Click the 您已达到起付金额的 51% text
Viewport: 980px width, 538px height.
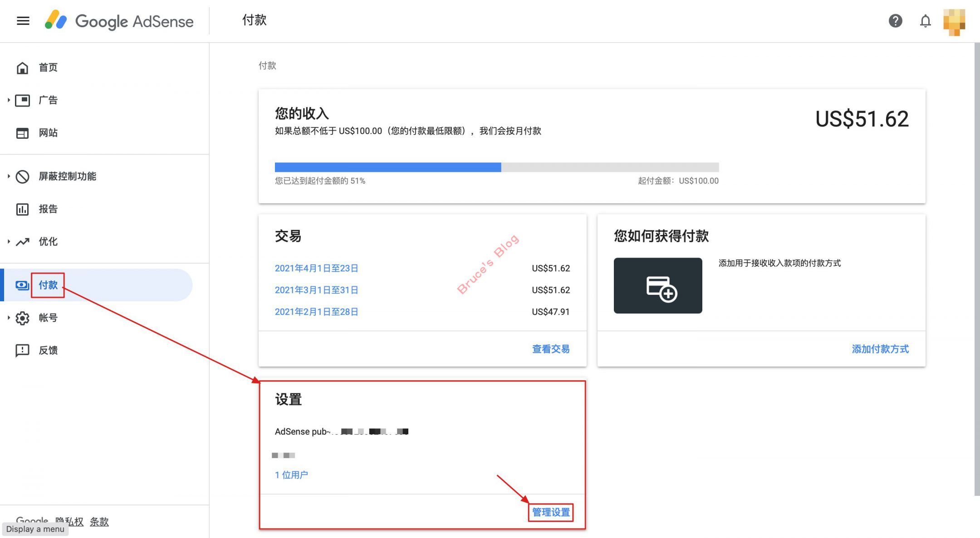[320, 181]
